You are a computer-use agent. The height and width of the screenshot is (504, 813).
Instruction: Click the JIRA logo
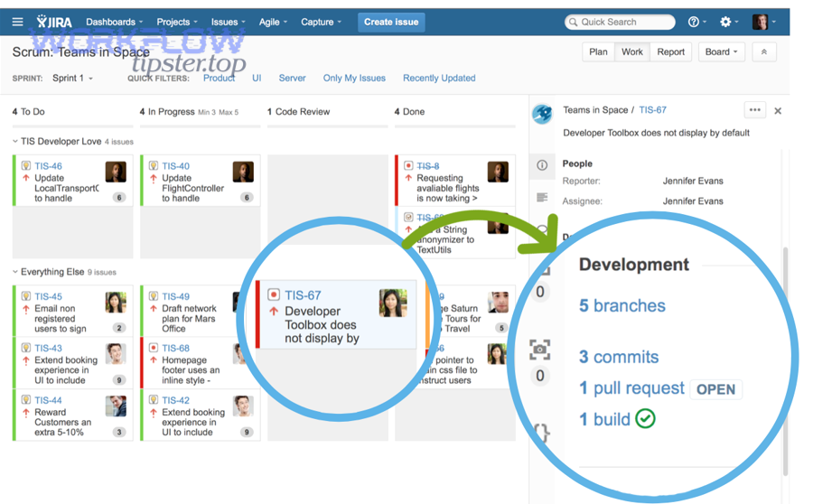(54, 22)
